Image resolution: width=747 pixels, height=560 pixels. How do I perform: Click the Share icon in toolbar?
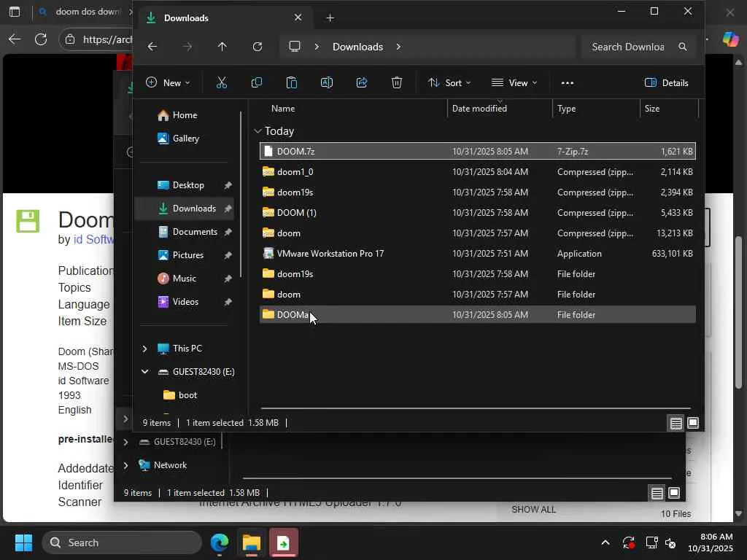pos(362,83)
